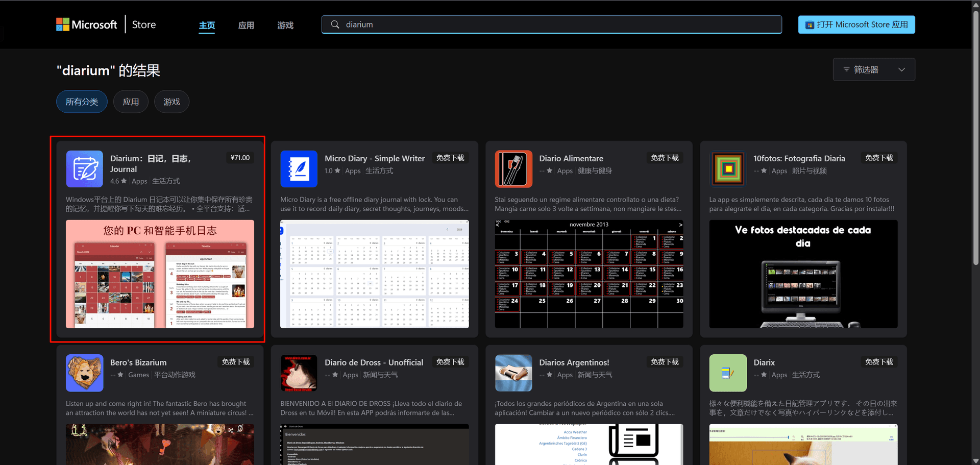Viewport: 980px width, 465px height.
Task: Click the Micro Diary - Simple Writer title
Action: [375, 158]
